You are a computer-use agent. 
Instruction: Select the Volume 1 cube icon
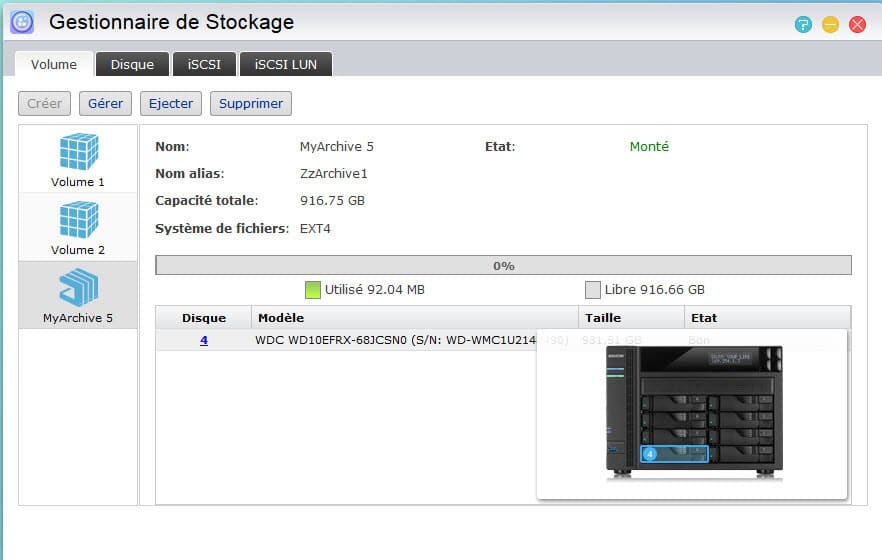point(79,151)
